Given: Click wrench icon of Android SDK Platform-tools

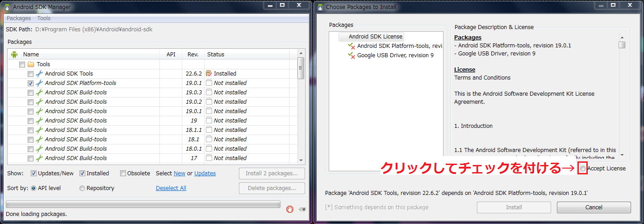Looking at the screenshot, I should (x=39, y=83).
